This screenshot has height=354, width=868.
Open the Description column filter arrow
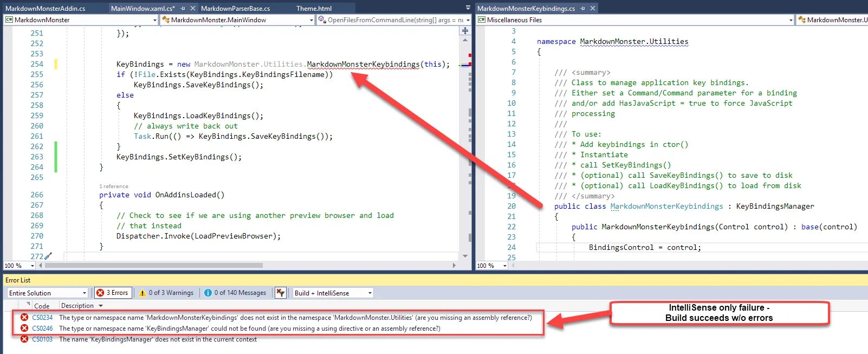(100, 306)
